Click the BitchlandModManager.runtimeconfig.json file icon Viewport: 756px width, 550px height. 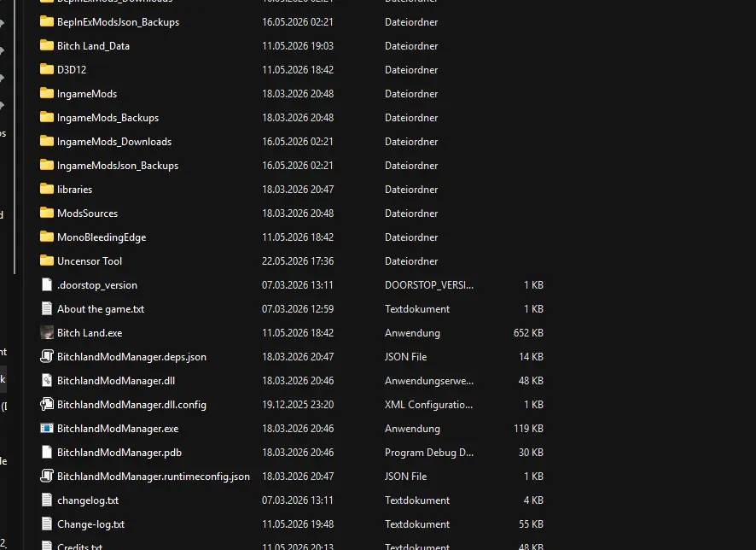coord(47,477)
